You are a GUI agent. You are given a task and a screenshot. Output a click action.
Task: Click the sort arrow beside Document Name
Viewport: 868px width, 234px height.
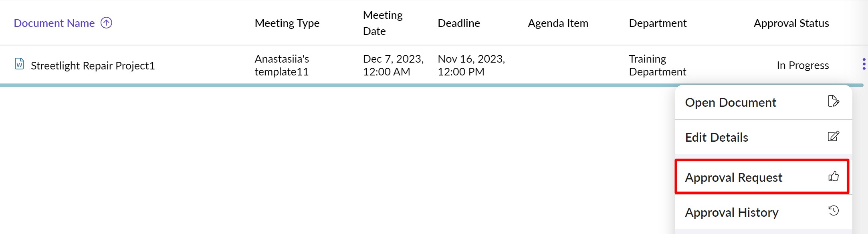coord(106,23)
